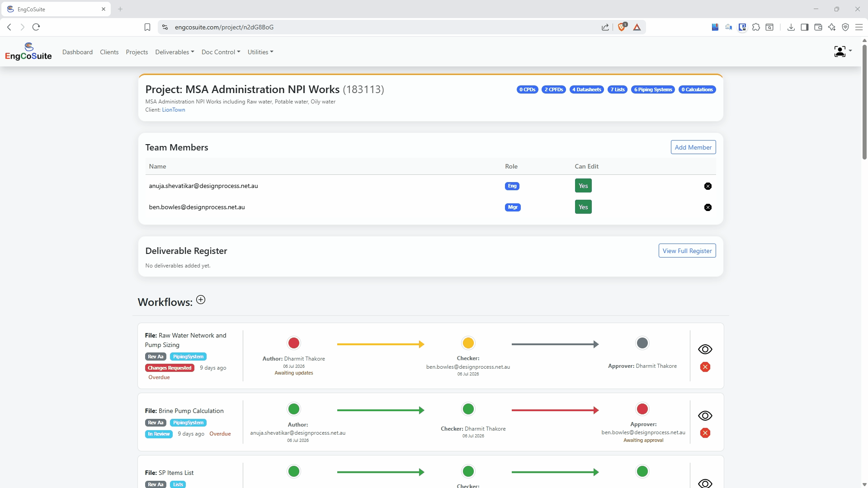Click Brine Pump checker green status circle
Viewport: 868px width, 488px height.
(x=468, y=409)
